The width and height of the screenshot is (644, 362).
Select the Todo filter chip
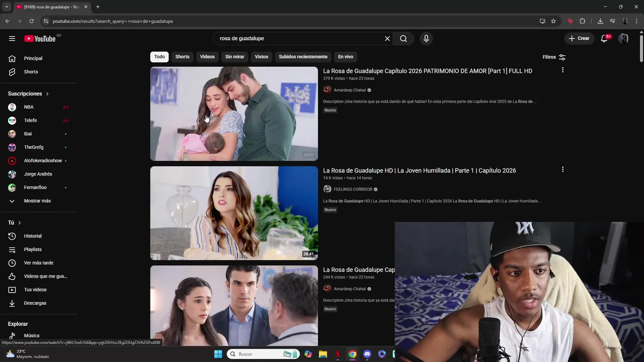159,57
